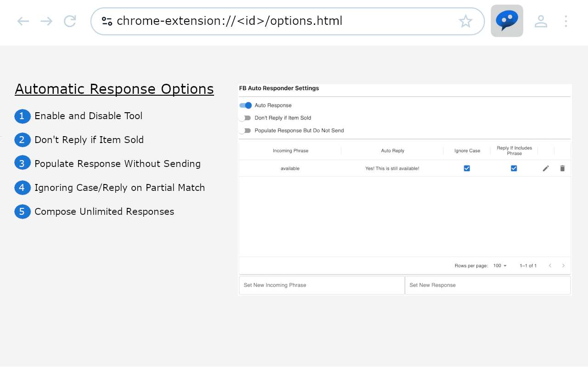Delete the available rule with the trash icon

pyautogui.click(x=562, y=168)
